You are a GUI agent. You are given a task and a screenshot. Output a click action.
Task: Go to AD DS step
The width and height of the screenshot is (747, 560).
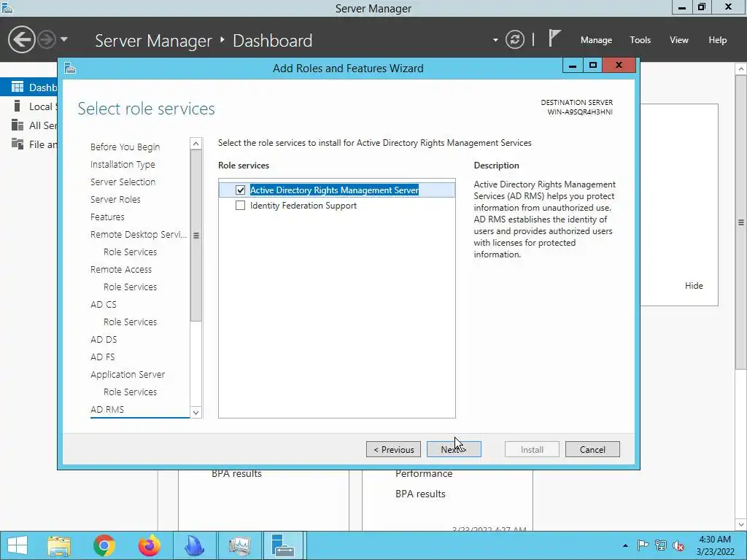[104, 340]
